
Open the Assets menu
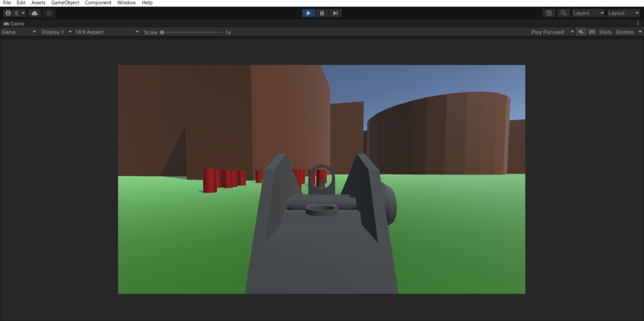[38, 3]
